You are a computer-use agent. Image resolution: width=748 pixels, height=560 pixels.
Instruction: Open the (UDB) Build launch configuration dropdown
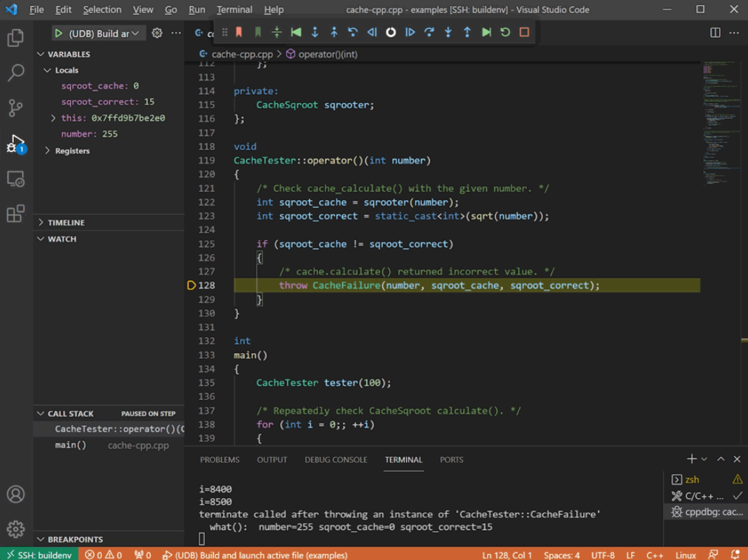(x=104, y=34)
